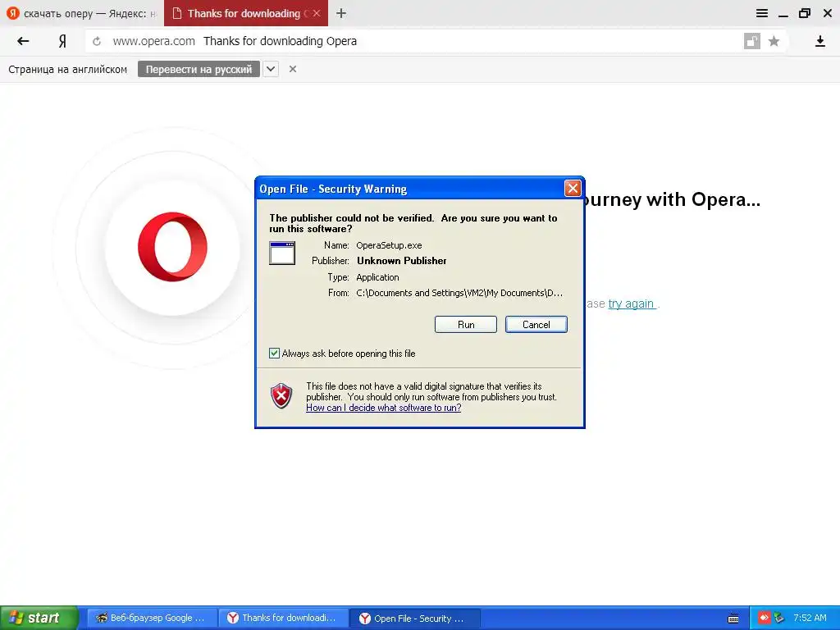Add a new tab with plus icon
The image size is (840, 630).
[341, 13]
